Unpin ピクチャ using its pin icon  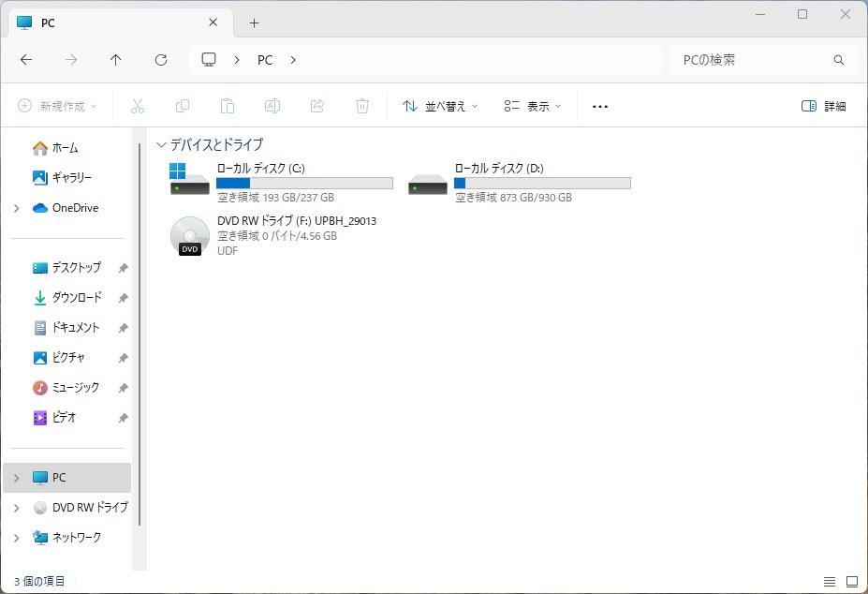[x=123, y=358]
